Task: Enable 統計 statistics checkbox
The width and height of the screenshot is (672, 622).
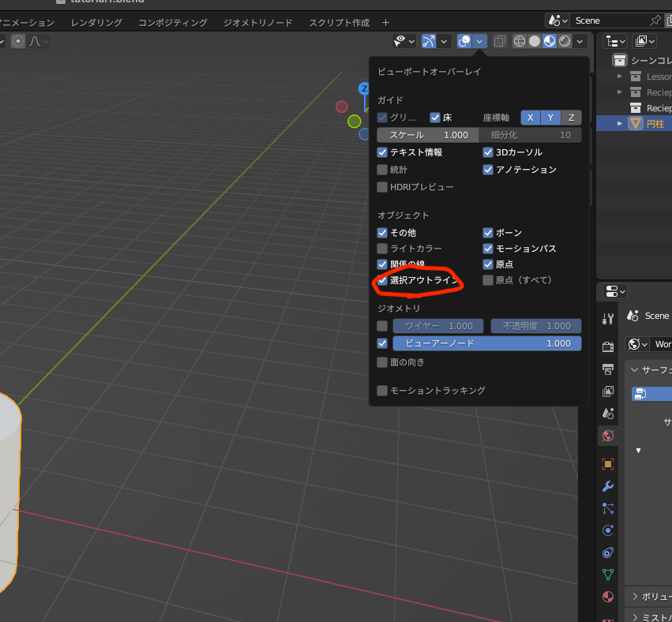Action: pos(382,170)
